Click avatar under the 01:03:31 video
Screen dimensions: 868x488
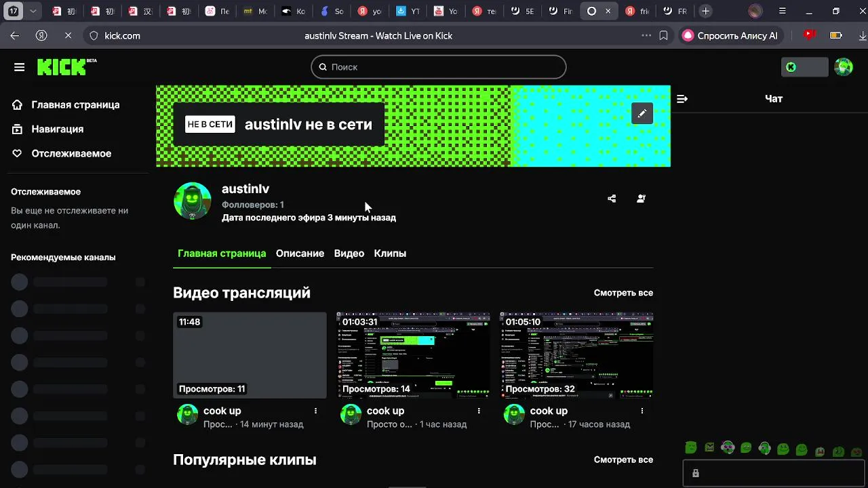point(351,415)
